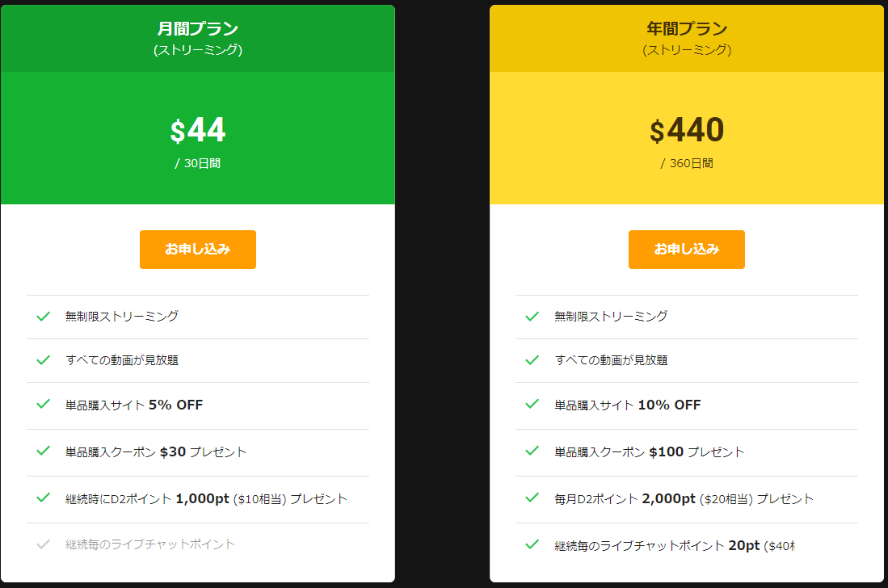The width and height of the screenshot is (888, 588).
Task: Click checkmark next to 2,000pt feature
Action: tap(532, 498)
